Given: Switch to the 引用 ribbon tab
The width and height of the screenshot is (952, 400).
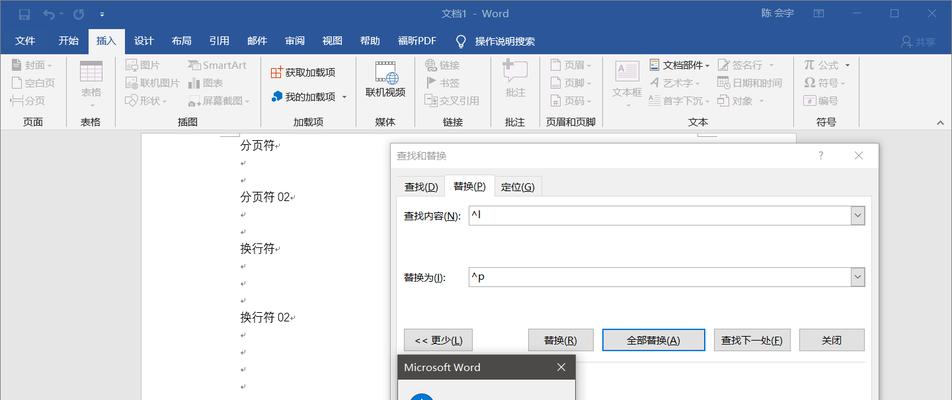Looking at the screenshot, I should tap(219, 41).
